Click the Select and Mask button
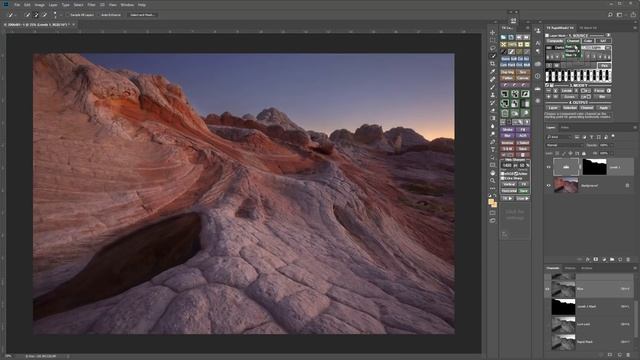640x360 pixels. point(142,15)
